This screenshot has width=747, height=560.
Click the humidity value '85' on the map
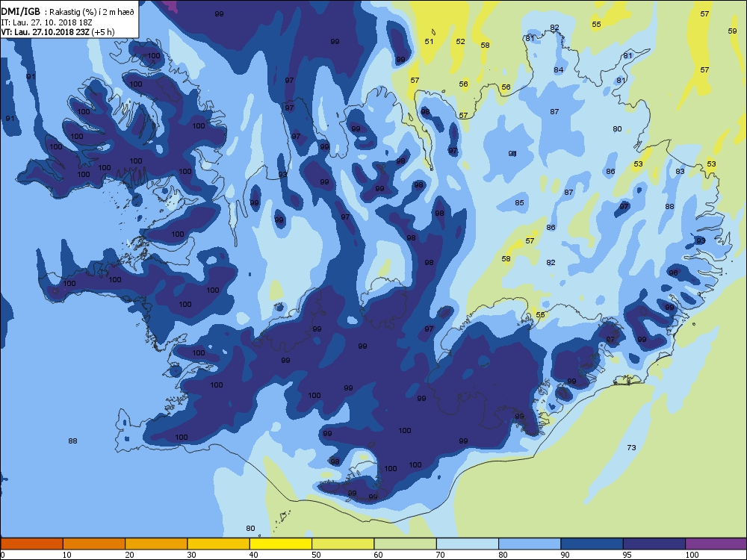(x=519, y=203)
